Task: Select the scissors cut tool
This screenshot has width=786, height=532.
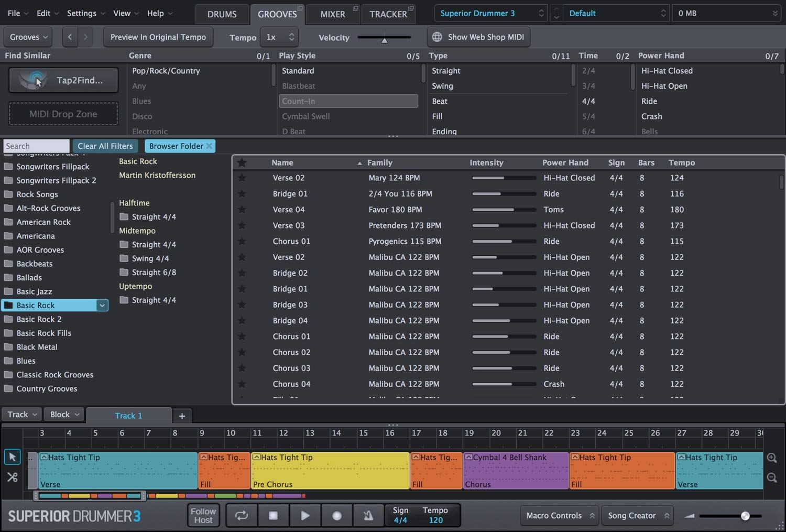Action: (12, 477)
